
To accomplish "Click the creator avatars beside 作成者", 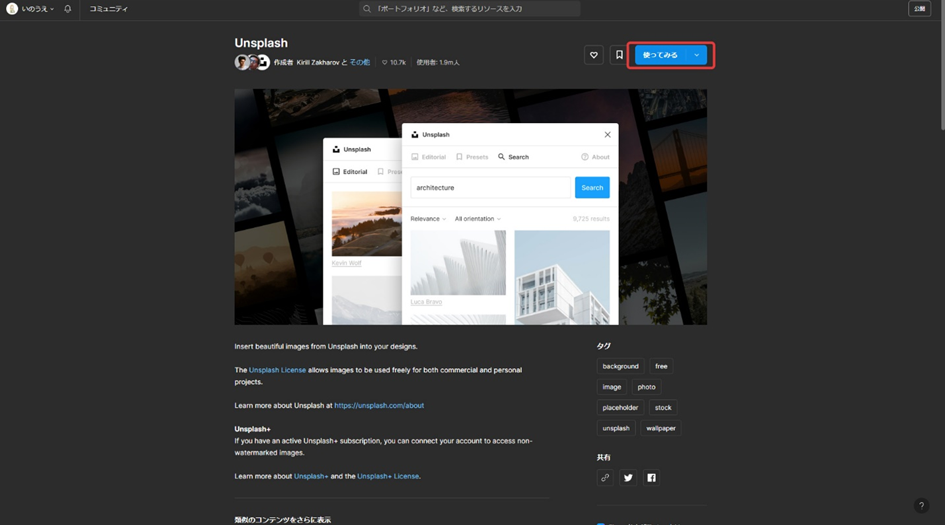I will (x=252, y=62).
